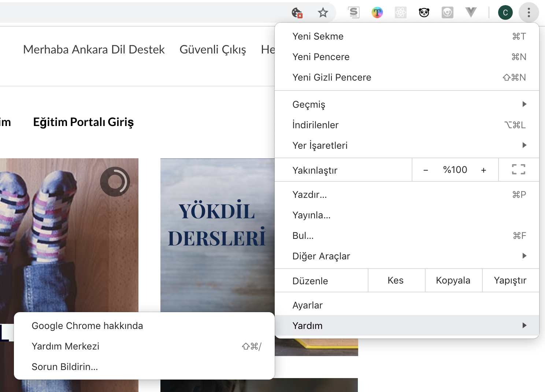The image size is (545, 392).
Task: Open the grayed circular extension icon
Action: [447, 12]
